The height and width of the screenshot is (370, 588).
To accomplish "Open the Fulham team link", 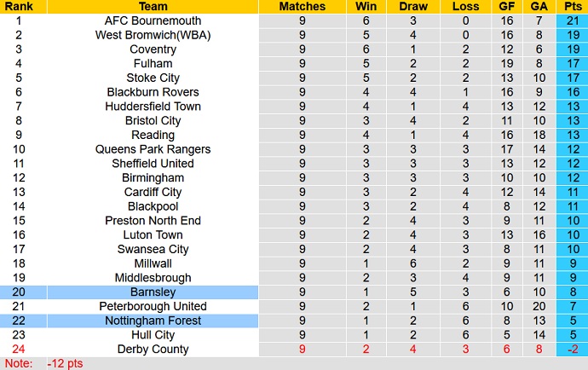I will [x=153, y=63].
